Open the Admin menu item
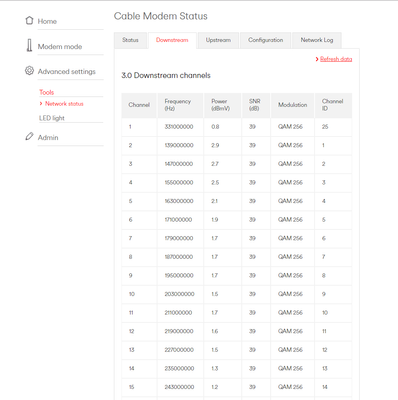Viewport: 398px width, 400px height. [48, 137]
